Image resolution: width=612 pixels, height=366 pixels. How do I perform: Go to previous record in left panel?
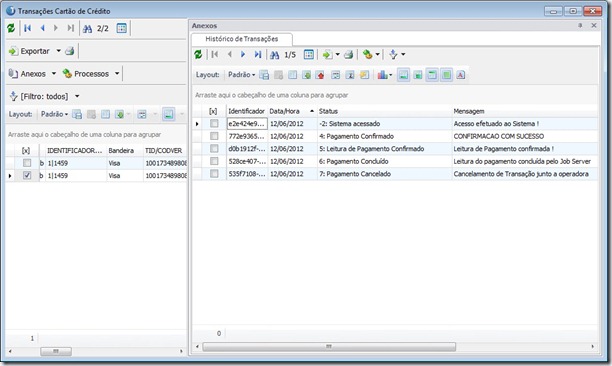pyautogui.click(x=42, y=28)
